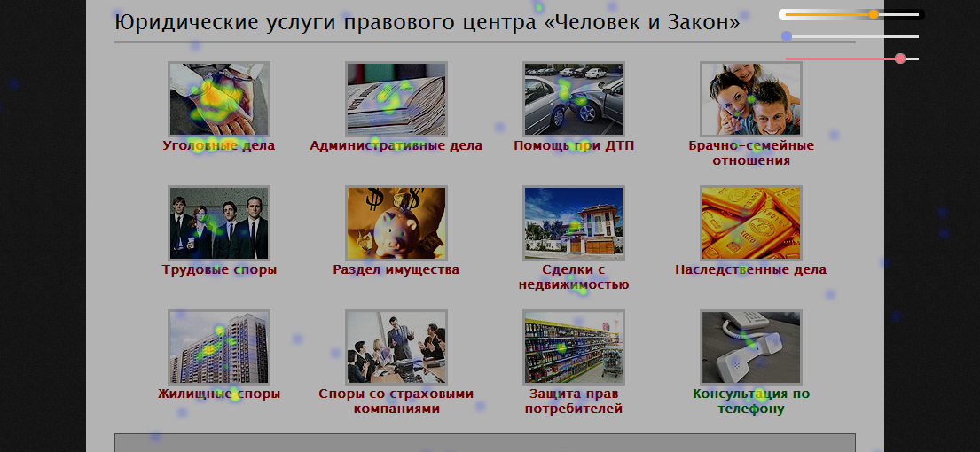Click the gold bars image thumbnail
This screenshot has width=980, height=452.
(x=750, y=222)
